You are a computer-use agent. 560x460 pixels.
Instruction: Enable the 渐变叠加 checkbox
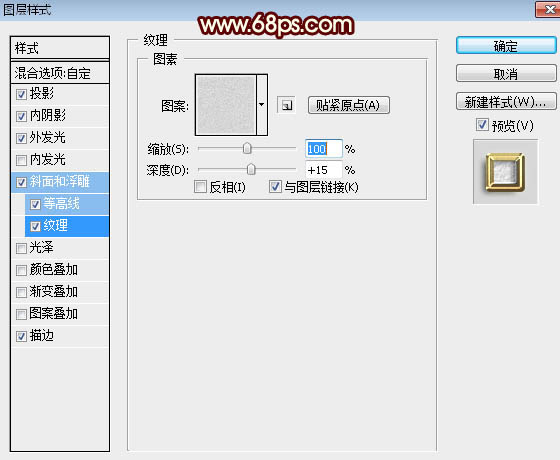[21, 292]
